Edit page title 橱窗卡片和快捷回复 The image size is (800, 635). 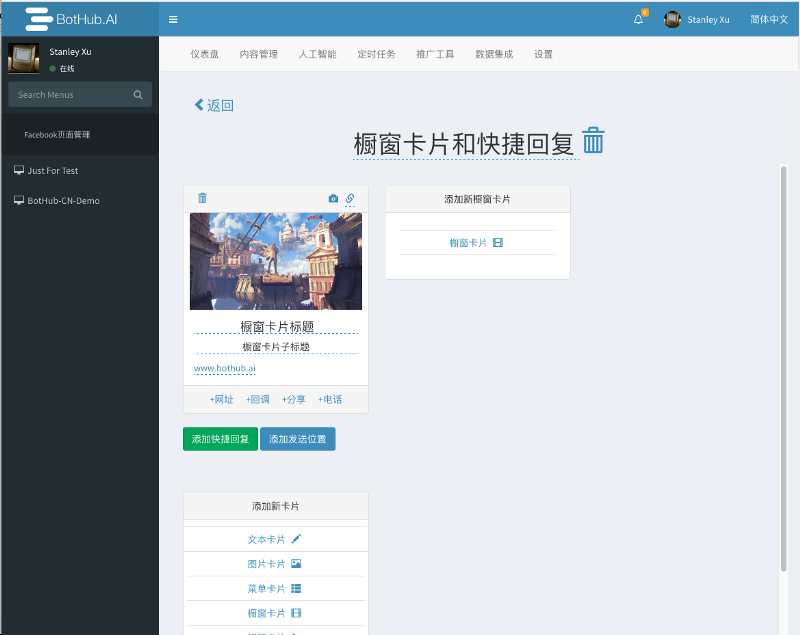coord(464,143)
